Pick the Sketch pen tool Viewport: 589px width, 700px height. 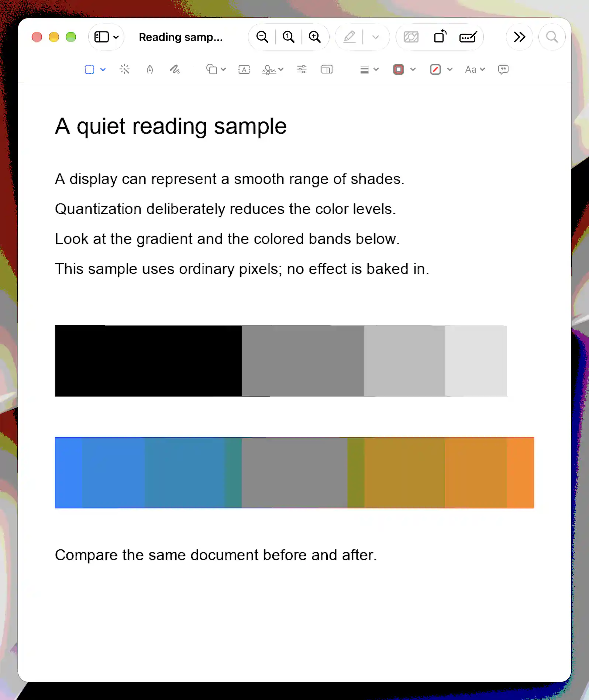pos(150,69)
